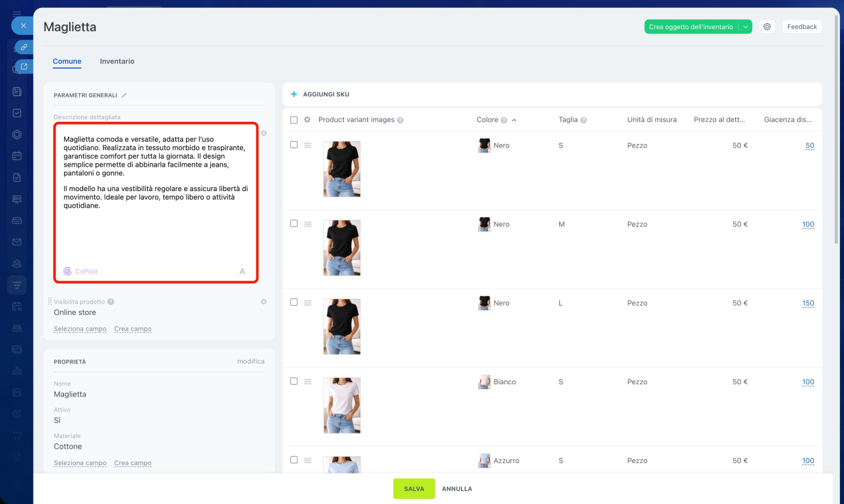This screenshot has height=504, width=844.
Task: Open the black t-shirt thumbnail for size M
Action: pos(342,248)
